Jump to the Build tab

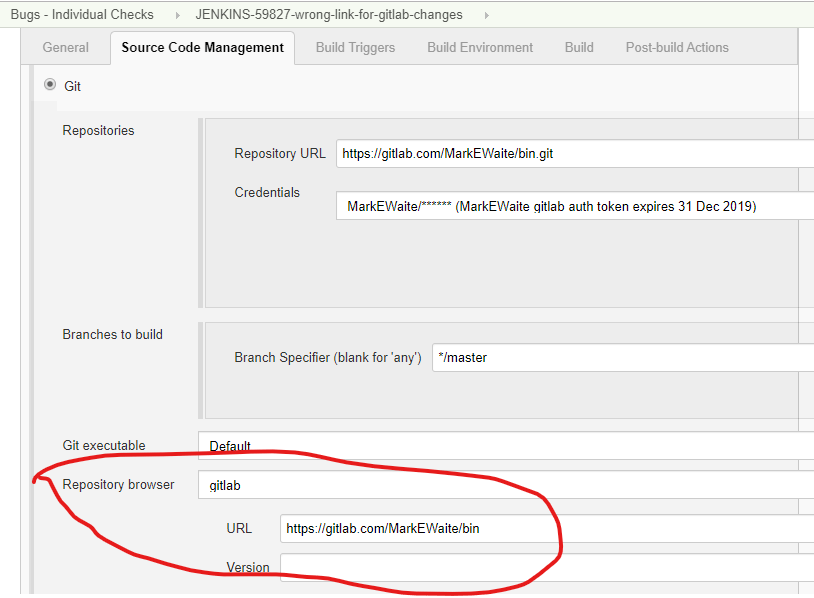(x=579, y=47)
